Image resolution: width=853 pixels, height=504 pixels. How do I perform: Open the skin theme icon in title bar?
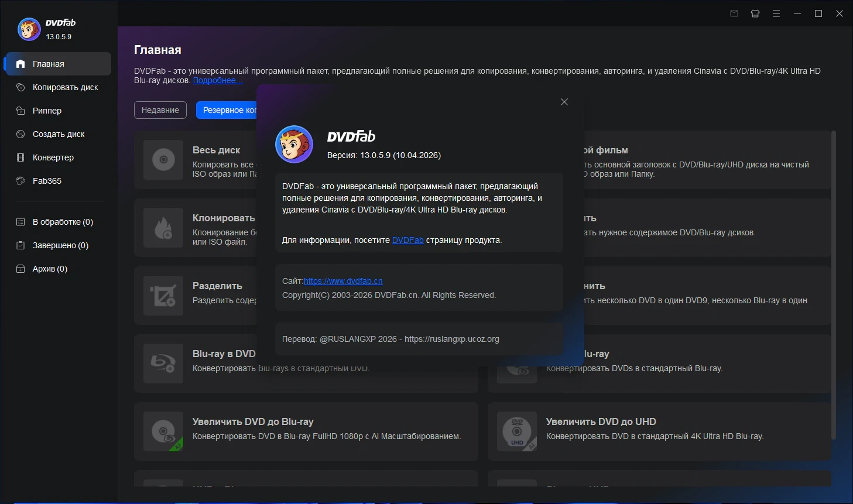point(755,13)
